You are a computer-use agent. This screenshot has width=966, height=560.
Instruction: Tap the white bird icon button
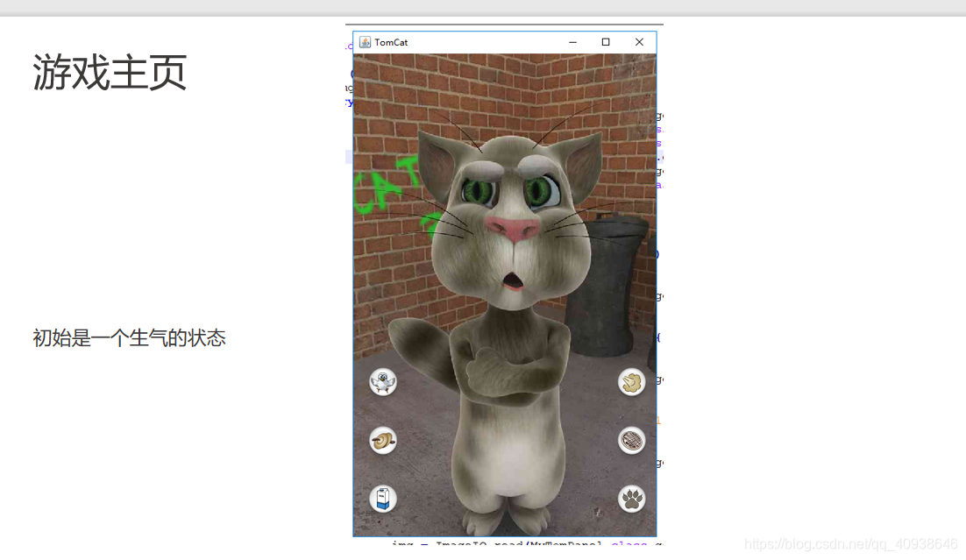point(382,382)
